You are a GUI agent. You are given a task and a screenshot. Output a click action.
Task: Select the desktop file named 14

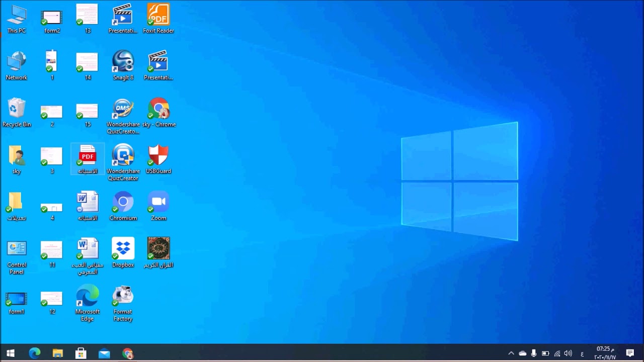88,66
